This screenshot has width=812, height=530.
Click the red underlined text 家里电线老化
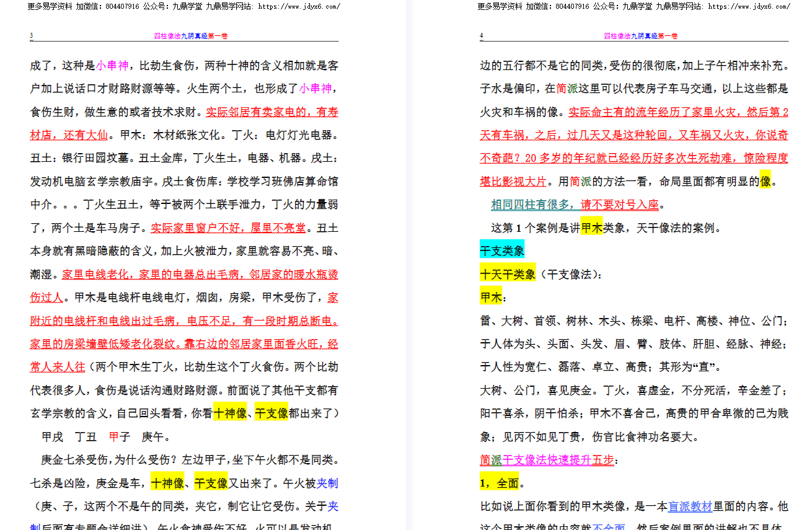(95, 274)
